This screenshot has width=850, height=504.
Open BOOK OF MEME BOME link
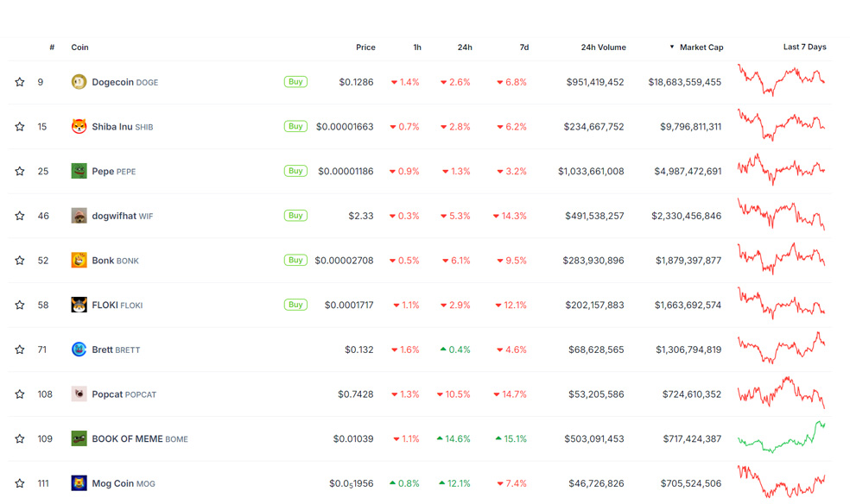(x=140, y=438)
